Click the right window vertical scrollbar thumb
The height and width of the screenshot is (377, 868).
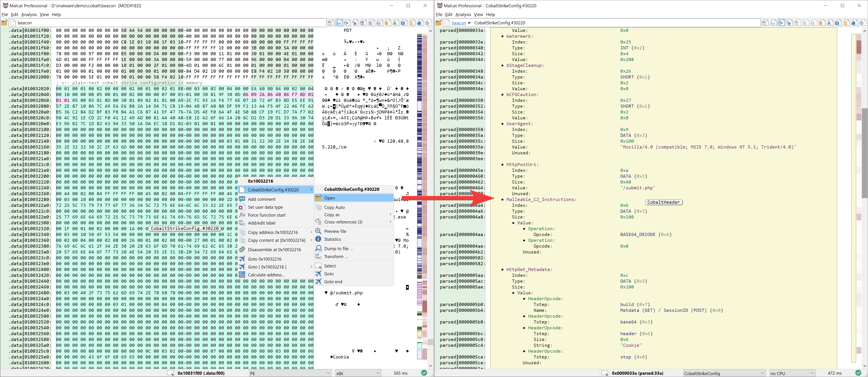click(x=865, y=153)
